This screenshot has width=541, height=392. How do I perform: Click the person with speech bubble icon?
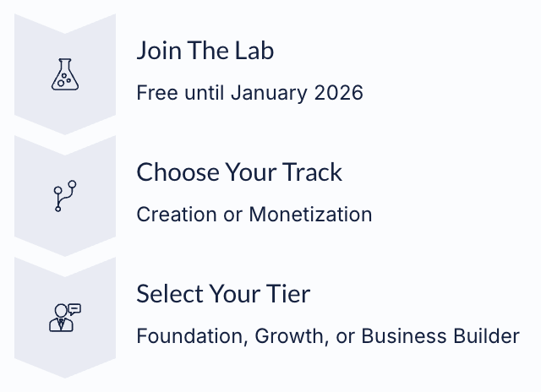tap(64, 318)
